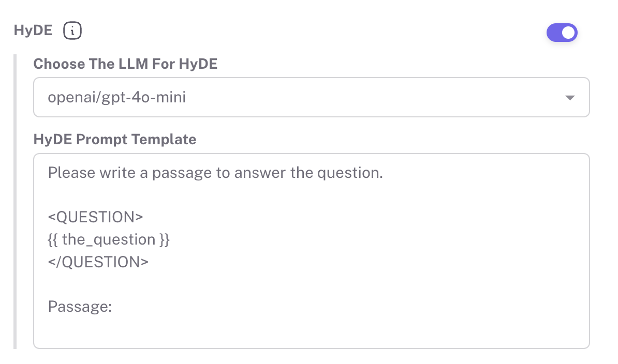Click the white knob of the HyDE switch
The width and height of the screenshot is (618, 364).
click(568, 33)
